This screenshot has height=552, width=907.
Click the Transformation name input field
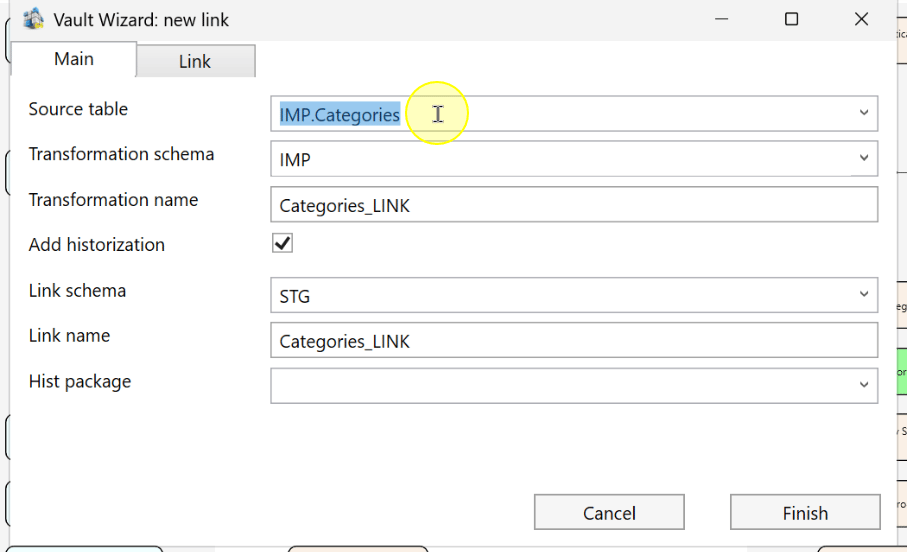574,204
